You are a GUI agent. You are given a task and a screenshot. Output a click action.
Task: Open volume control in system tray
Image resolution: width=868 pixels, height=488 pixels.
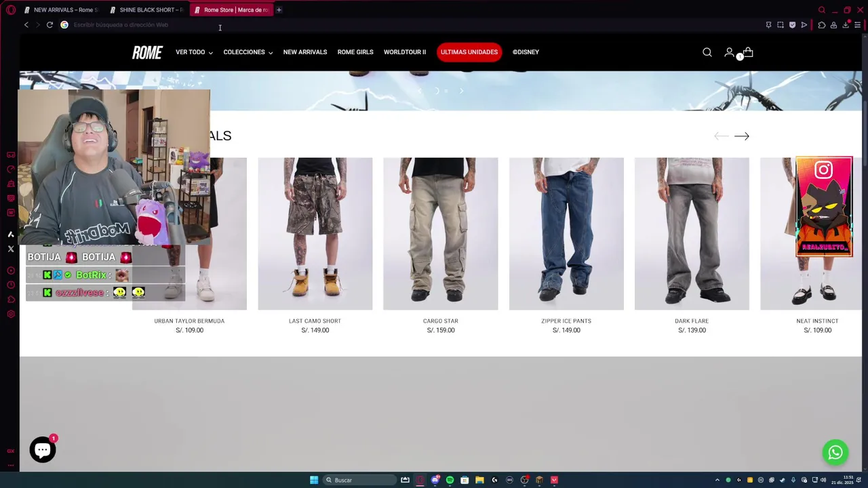(823, 480)
